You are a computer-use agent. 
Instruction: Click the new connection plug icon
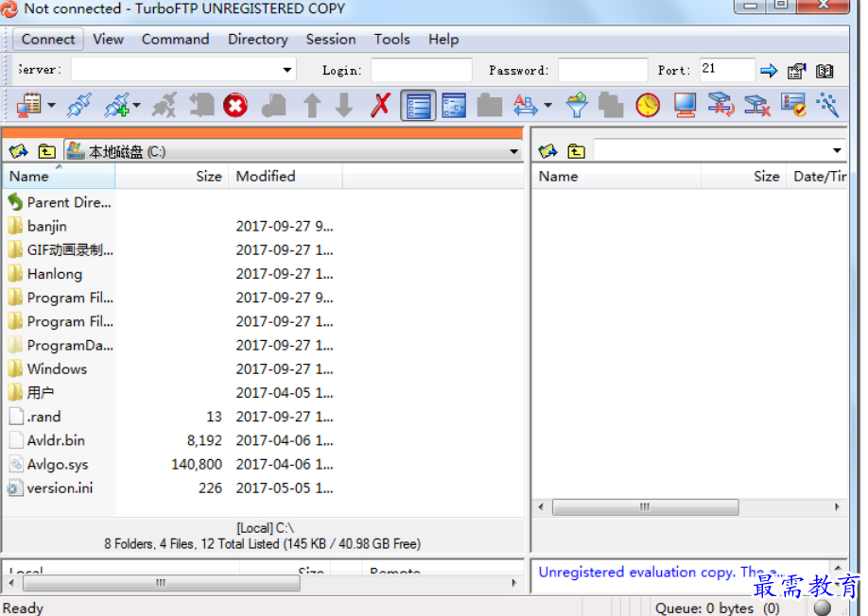[117, 105]
